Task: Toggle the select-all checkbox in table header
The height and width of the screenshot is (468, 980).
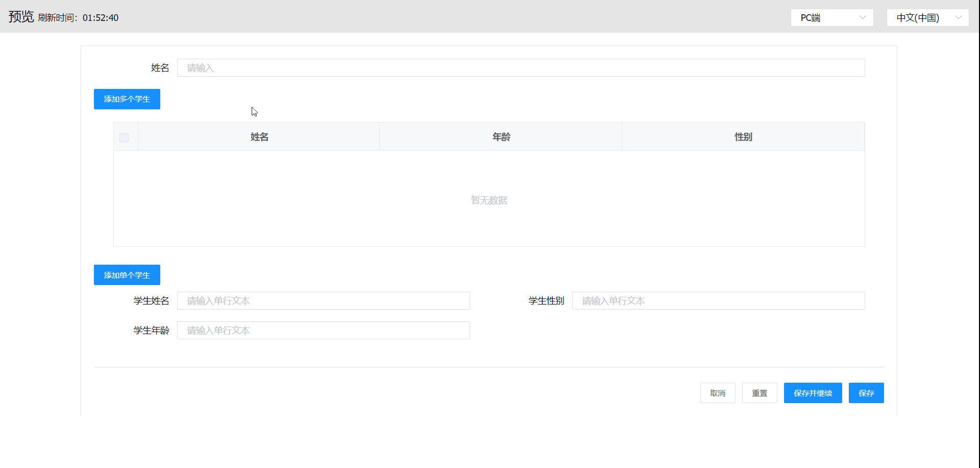Action: (x=124, y=137)
